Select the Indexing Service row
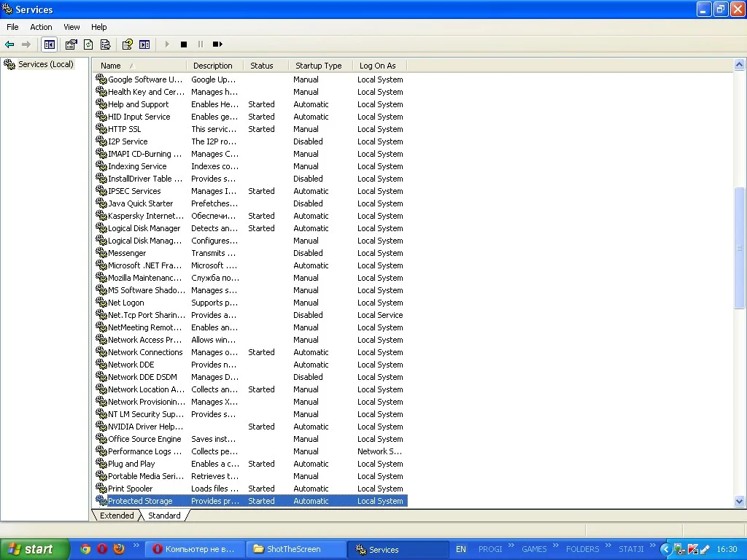747x560 pixels. 251,166
